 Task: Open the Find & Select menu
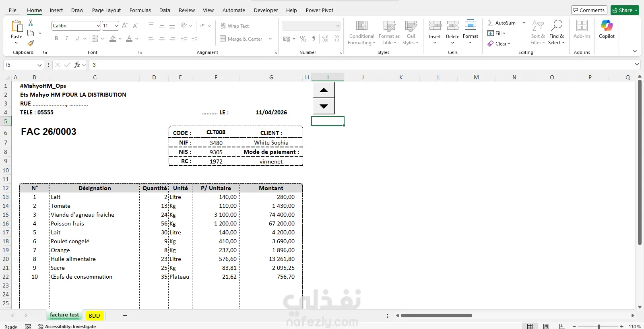tap(557, 33)
